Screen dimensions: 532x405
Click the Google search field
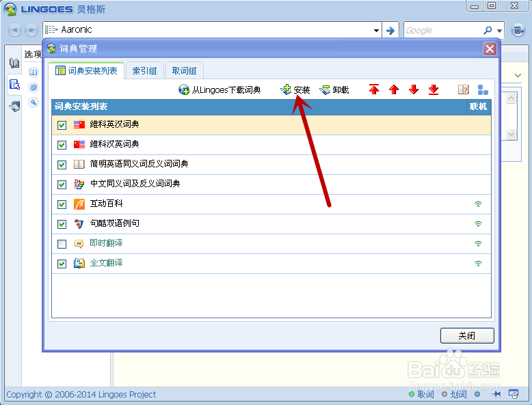coord(443,31)
